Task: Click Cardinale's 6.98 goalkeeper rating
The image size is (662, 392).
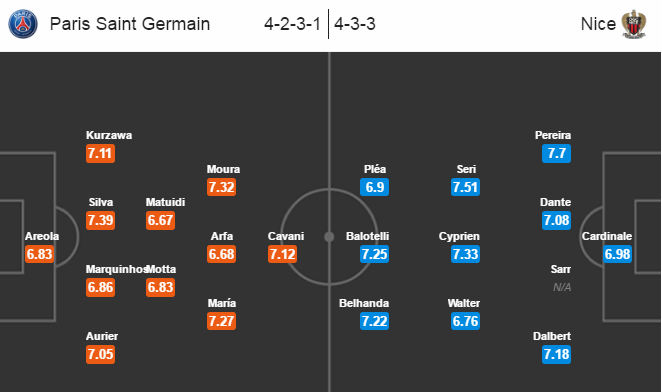Action: 617,254
